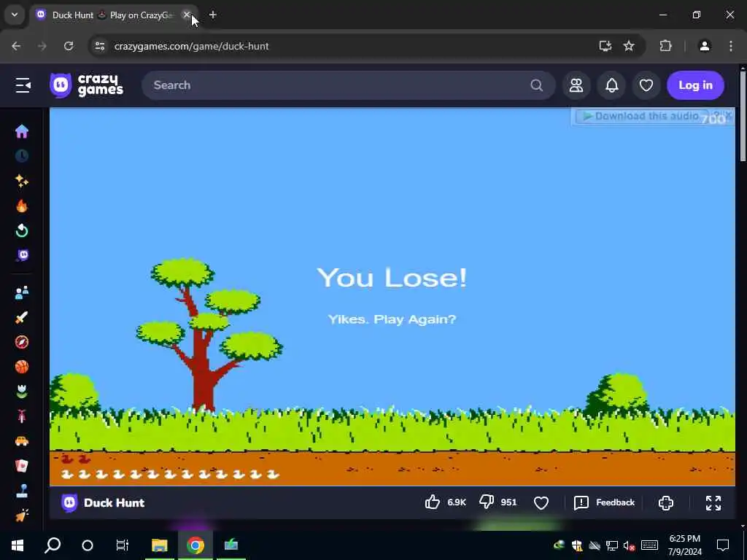Go back in browser history
The width and height of the screenshot is (747, 560).
point(16,46)
